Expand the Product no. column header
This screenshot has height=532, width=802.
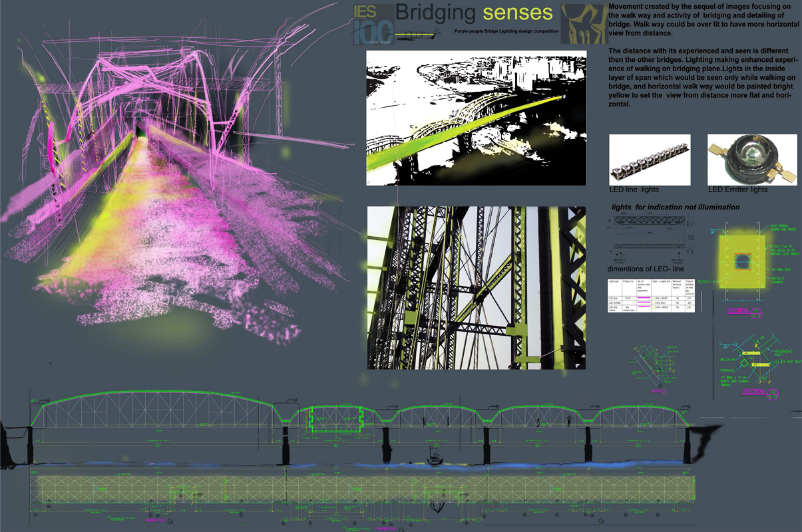[x=628, y=281]
